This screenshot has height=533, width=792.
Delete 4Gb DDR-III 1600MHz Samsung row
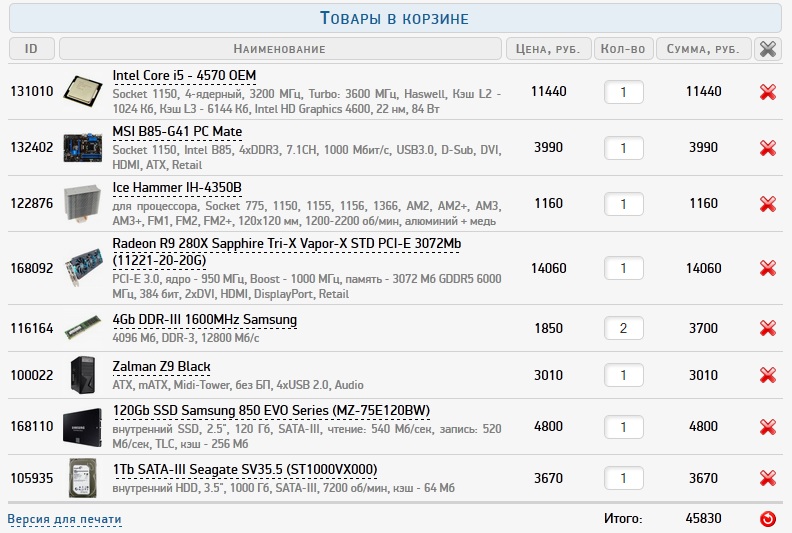(x=767, y=328)
